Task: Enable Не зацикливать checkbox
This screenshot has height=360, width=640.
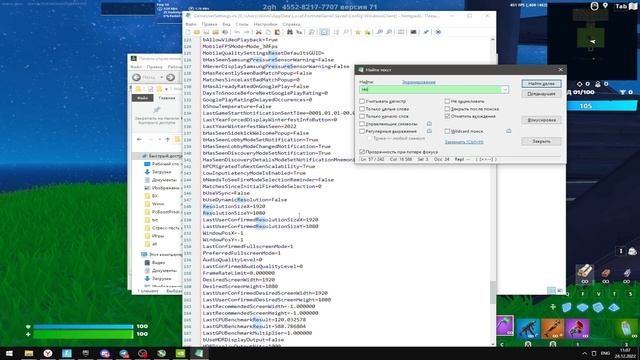Action: [447, 101]
